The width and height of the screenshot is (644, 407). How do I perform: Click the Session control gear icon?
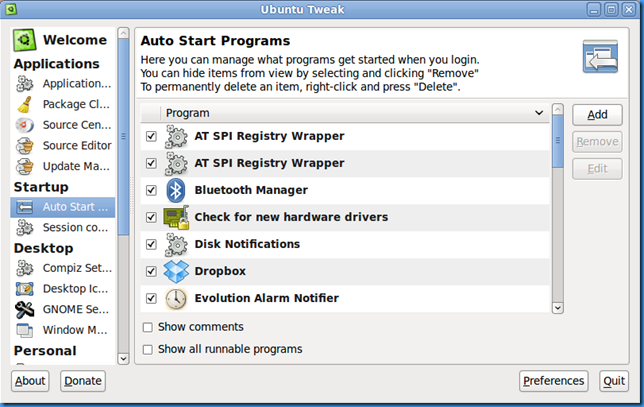[x=25, y=228]
